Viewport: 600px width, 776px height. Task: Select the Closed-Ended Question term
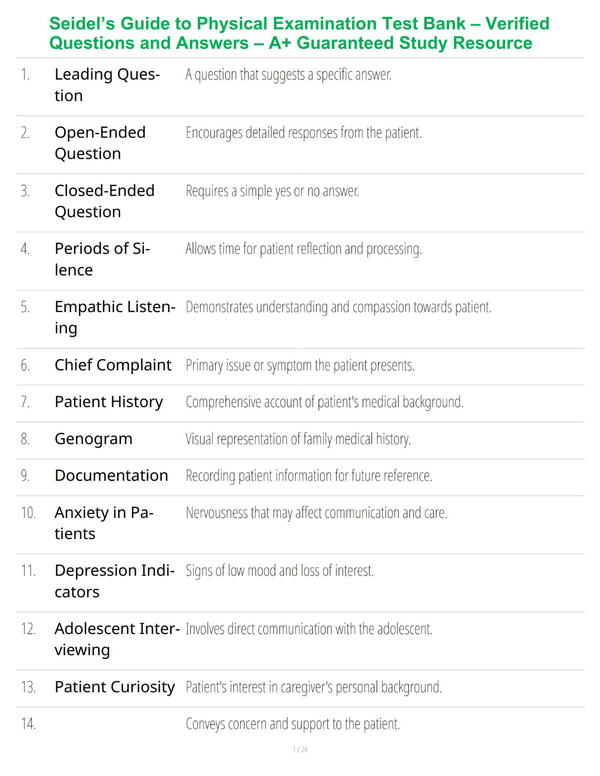[x=104, y=201]
